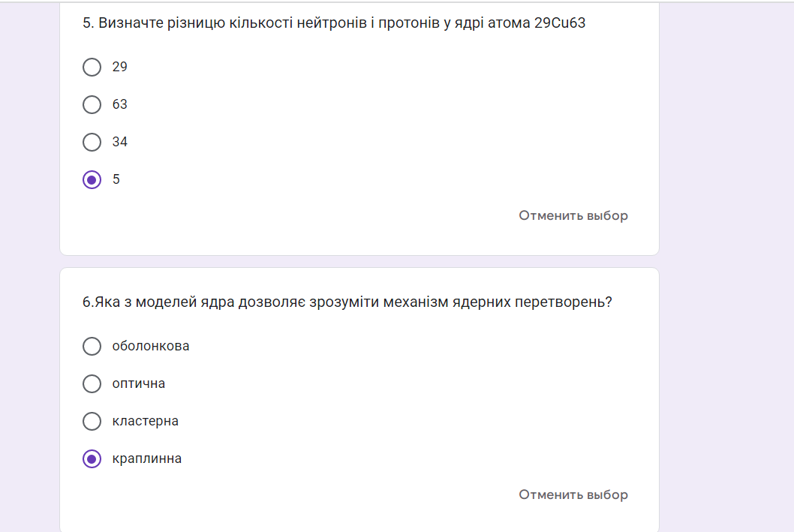Pick the кластерна radio button
This screenshot has width=794, height=532.
(92, 421)
